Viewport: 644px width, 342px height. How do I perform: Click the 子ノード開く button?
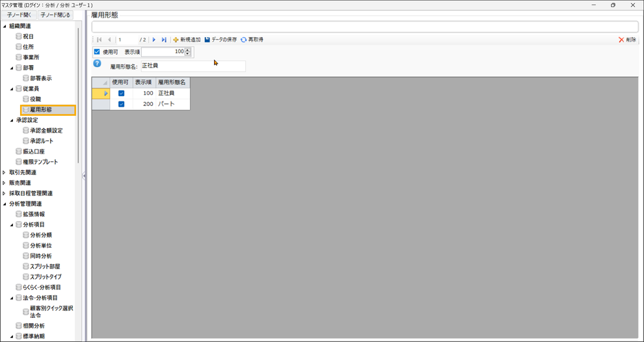coord(19,15)
